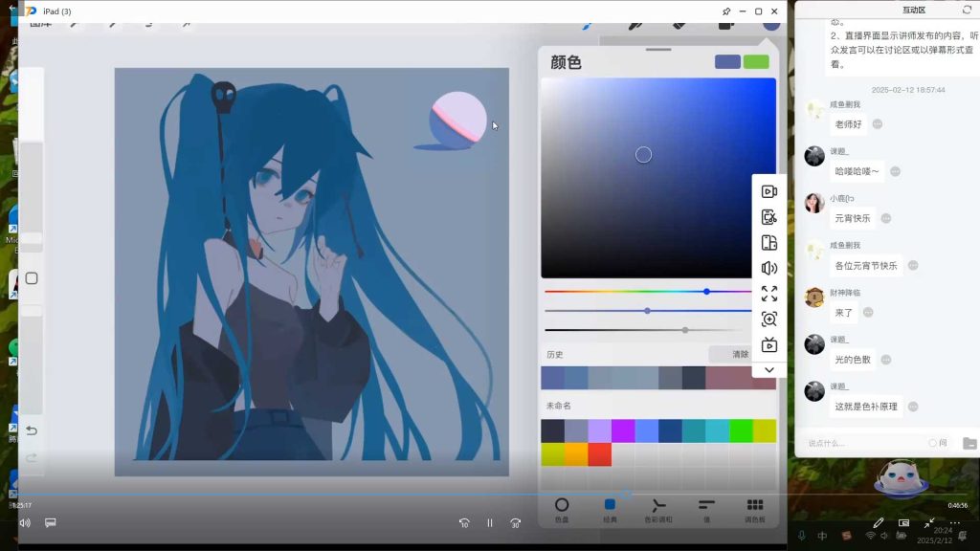The height and width of the screenshot is (551, 980).
Task: Open the notification bell in taskbar
Action: 963,536
